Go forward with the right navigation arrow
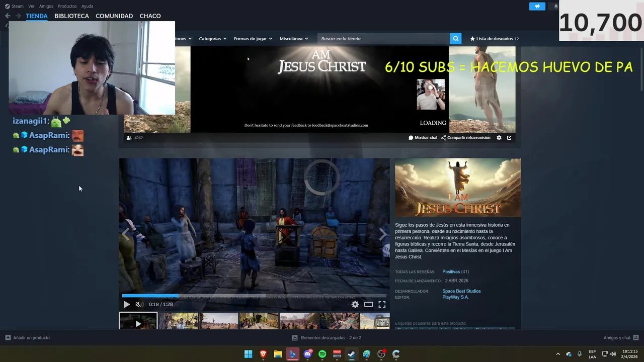The width and height of the screenshot is (644, 362). point(18,16)
